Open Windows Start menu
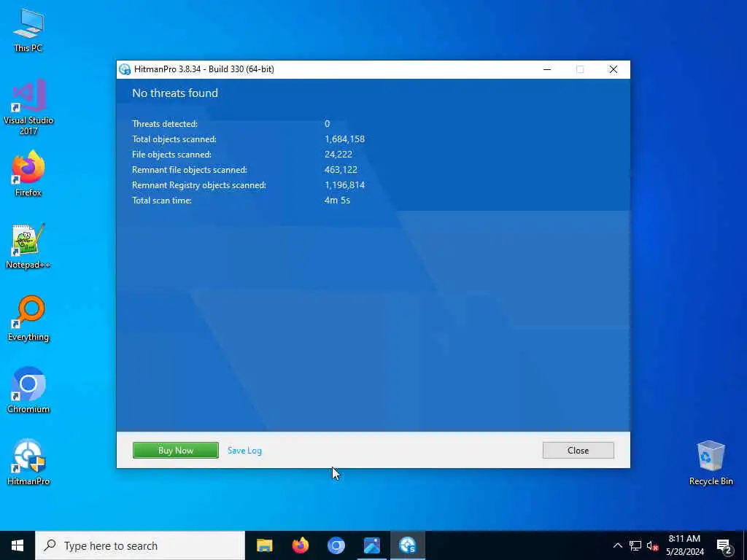 18,545
